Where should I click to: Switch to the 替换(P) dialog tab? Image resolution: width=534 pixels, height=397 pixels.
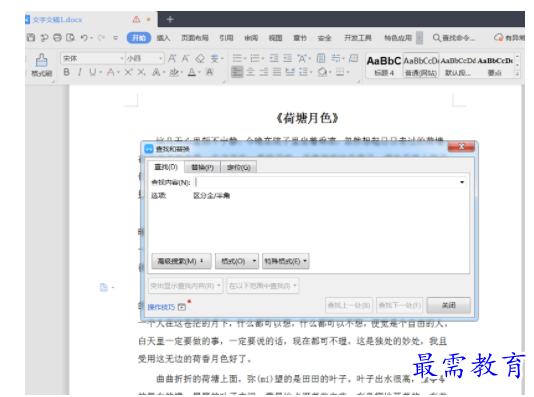point(202,167)
